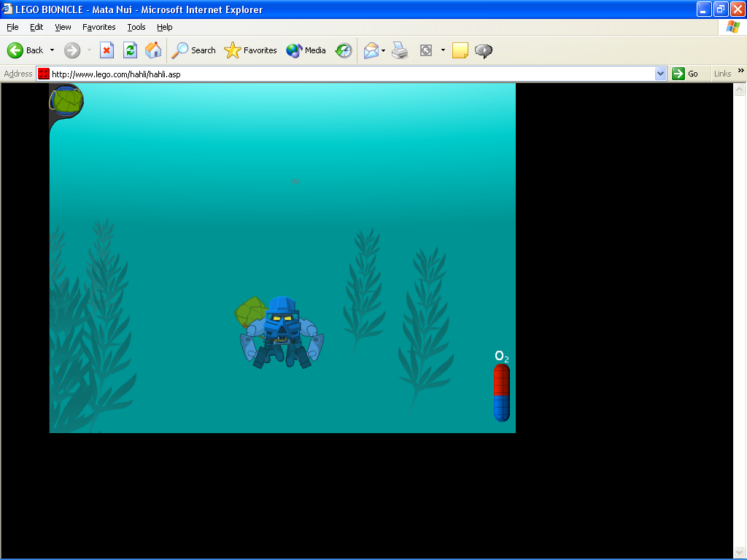The image size is (747, 560).
Task: Click the blue Hahli diver character
Action: coord(282,332)
